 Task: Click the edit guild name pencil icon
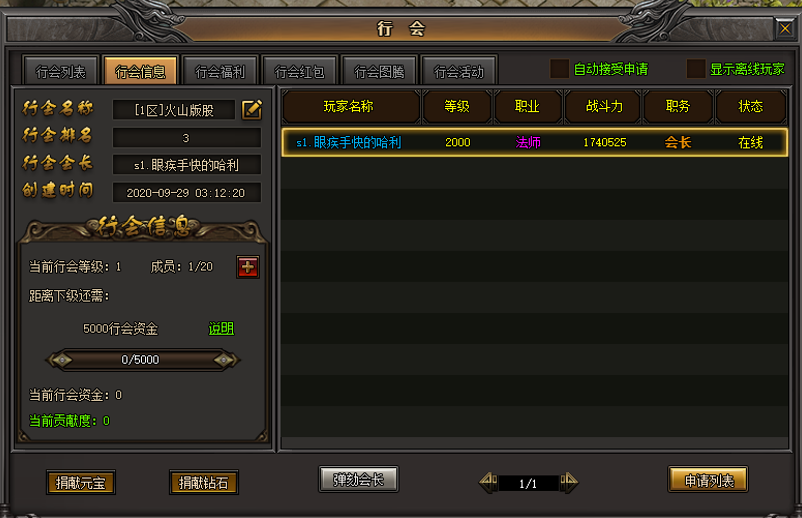tap(252, 109)
